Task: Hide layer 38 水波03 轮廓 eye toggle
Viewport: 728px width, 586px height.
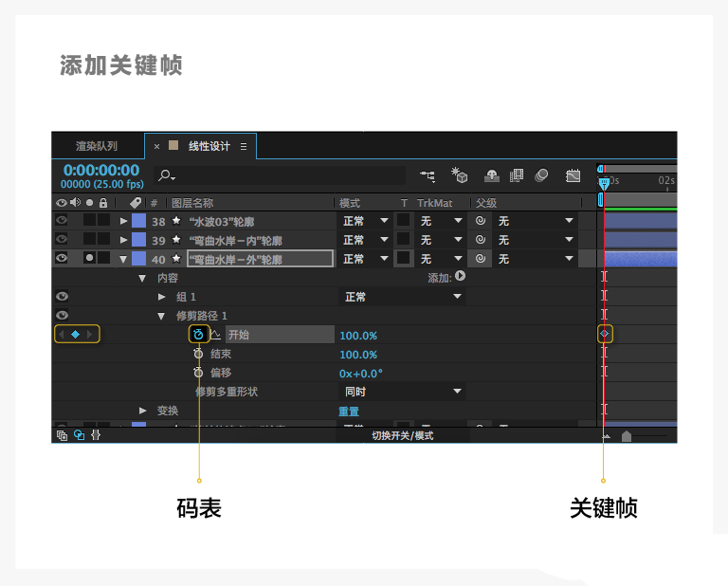Action: click(x=62, y=220)
